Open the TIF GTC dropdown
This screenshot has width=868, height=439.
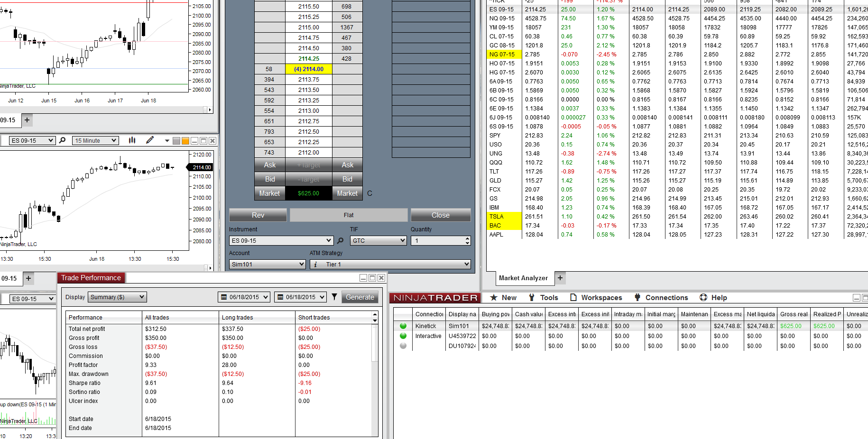[379, 240]
